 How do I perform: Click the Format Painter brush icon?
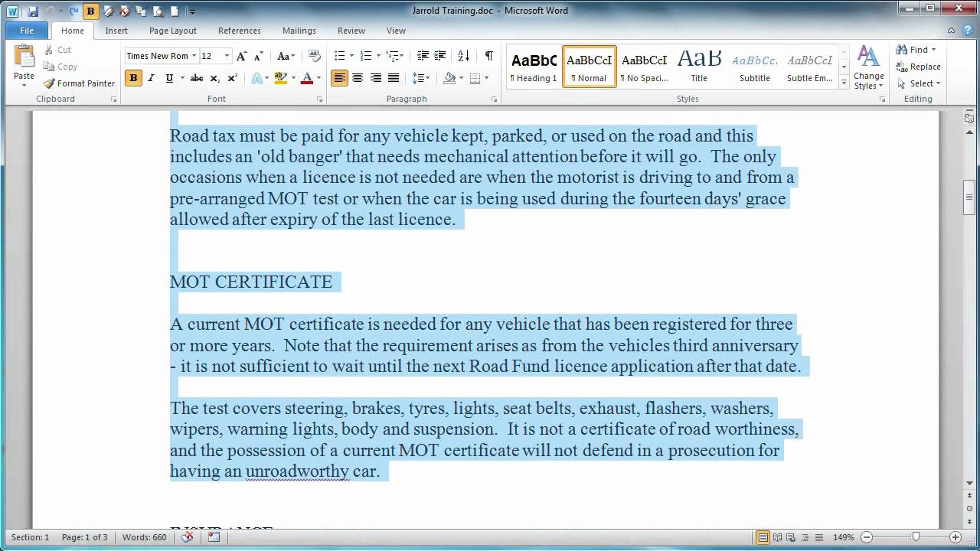(x=50, y=83)
